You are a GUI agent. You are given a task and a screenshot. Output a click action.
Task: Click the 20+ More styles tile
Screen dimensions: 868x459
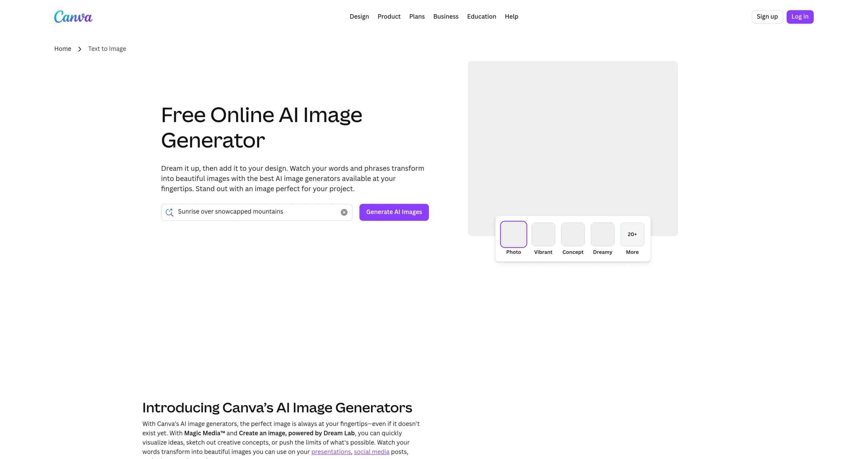632,234
